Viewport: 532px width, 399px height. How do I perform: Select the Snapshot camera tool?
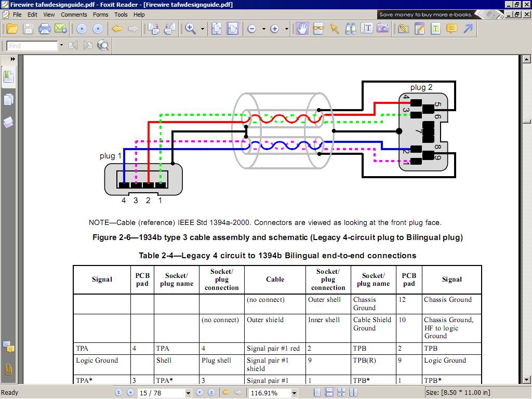point(383,29)
